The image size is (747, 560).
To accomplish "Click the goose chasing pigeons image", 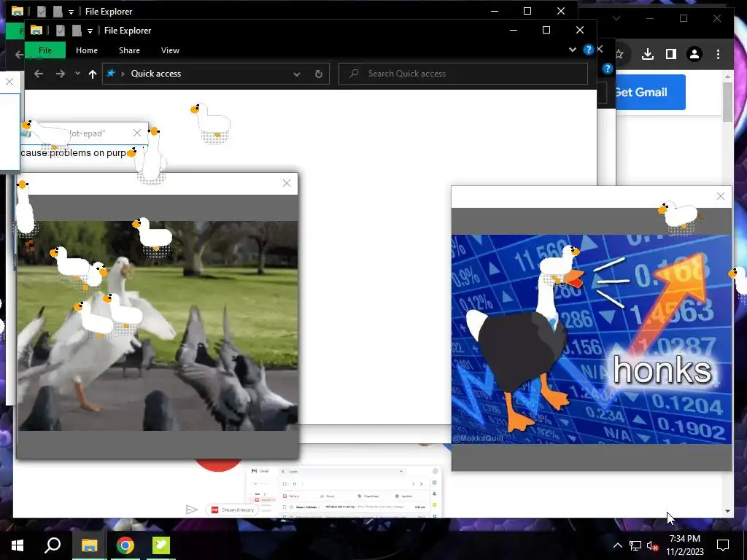I will tap(158, 326).
